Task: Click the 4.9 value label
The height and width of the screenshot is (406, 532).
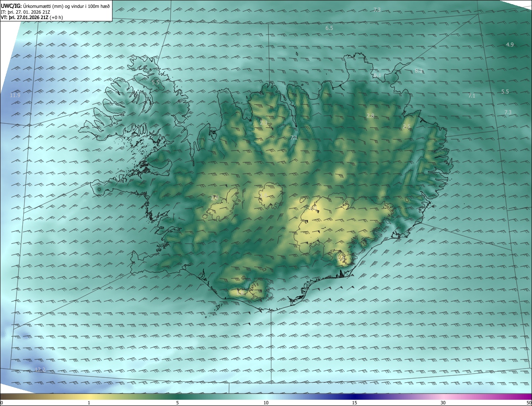Action: point(510,44)
